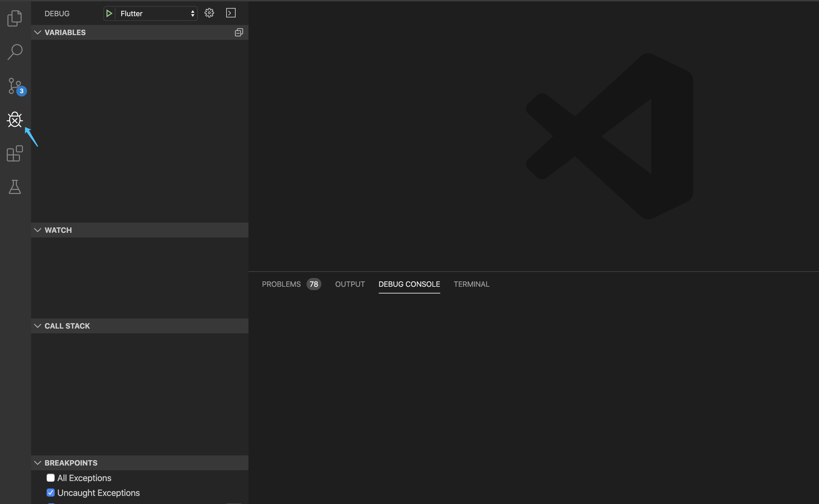The width and height of the screenshot is (819, 504).
Task: Open the debug console icon in header
Action: pos(231,13)
